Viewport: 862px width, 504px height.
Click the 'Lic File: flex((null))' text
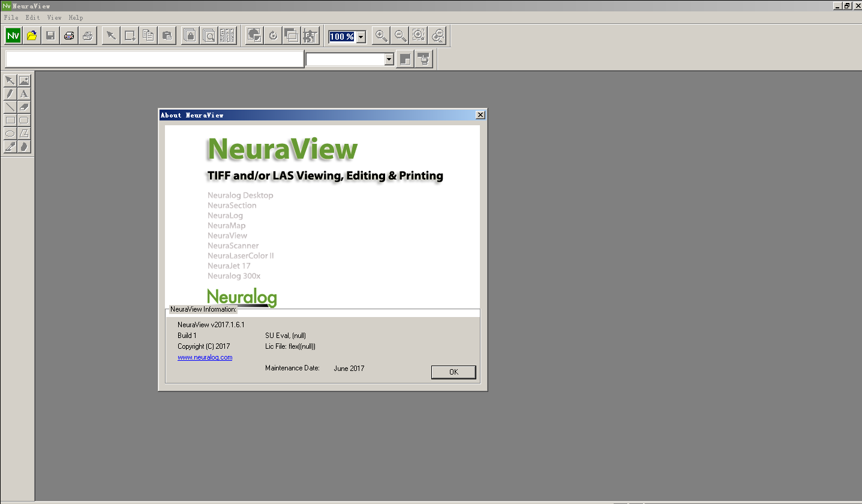(290, 346)
